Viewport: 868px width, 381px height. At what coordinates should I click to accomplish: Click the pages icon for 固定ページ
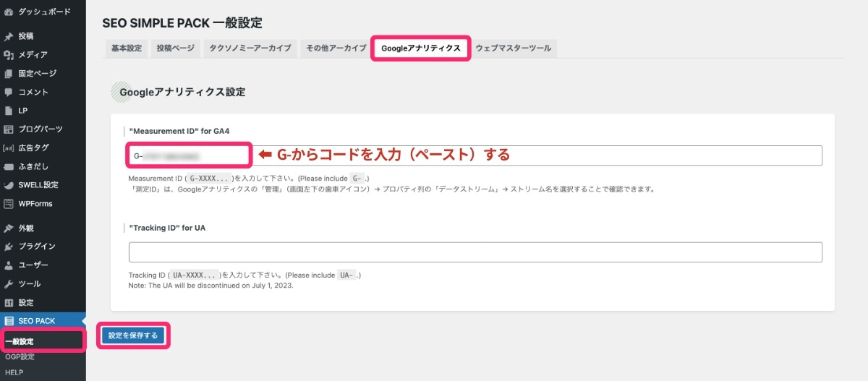coord(9,74)
